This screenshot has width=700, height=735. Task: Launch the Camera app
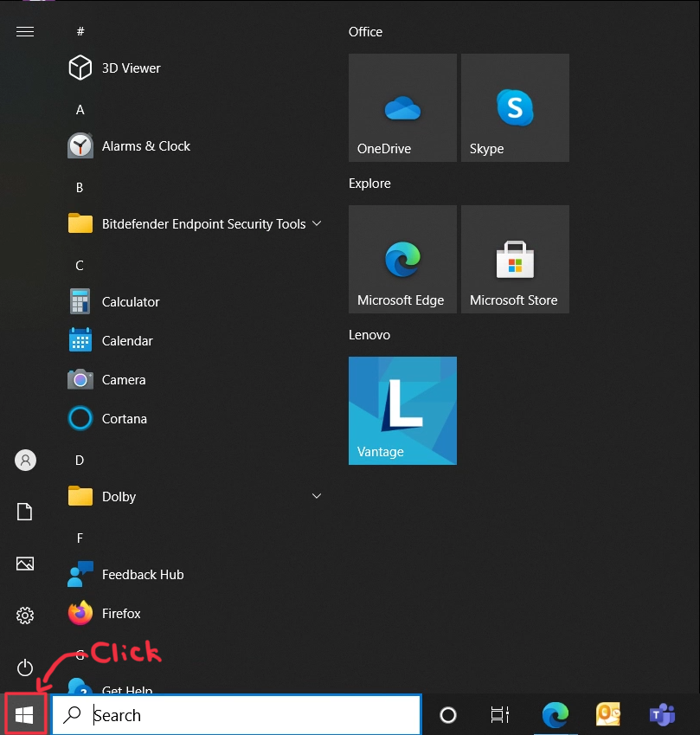pyautogui.click(x=106, y=379)
